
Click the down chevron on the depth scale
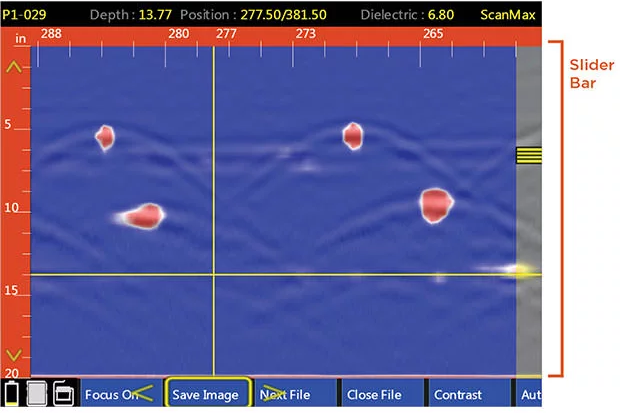pyautogui.click(x=14, y=355)
